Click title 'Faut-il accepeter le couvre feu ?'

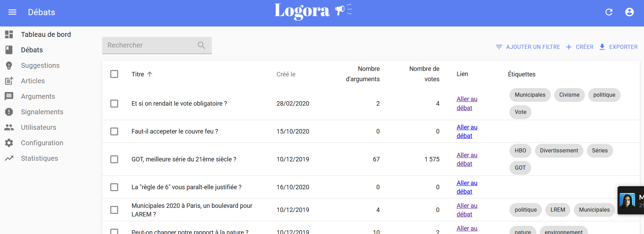tap(175, 131)
